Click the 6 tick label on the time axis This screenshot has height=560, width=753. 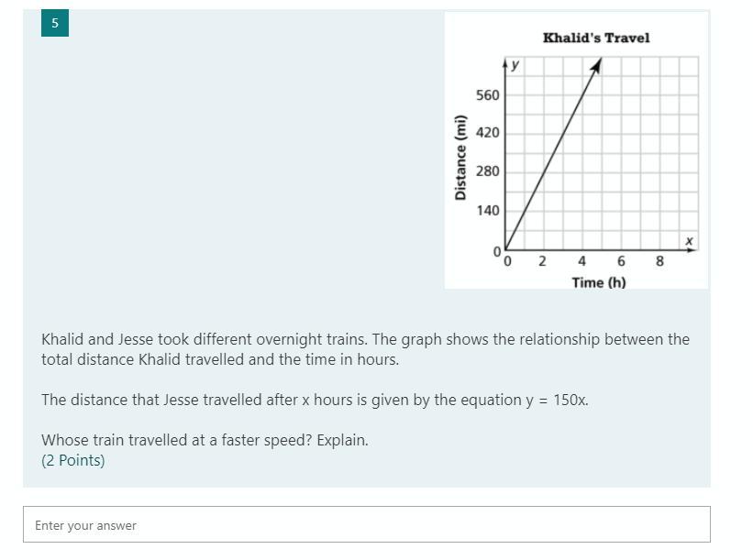pyautogui.click(x=621, y=261)
